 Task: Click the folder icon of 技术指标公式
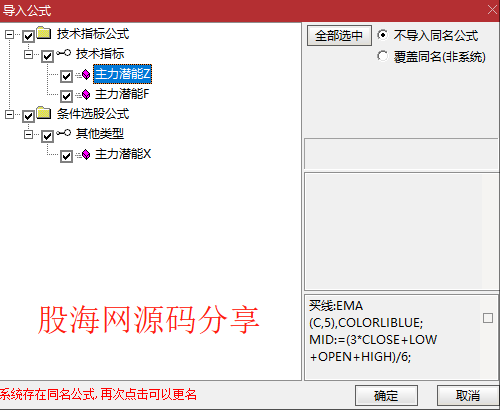pos(44,33)
